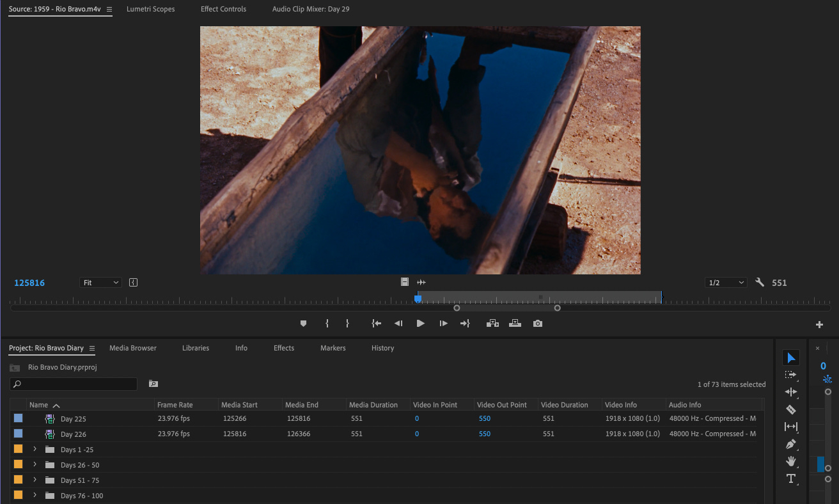The width and height of the screenshot is (839, 504).
Task: Open the Button Editor plus icon
Action: pyautogui.click(x=819, y=325)
